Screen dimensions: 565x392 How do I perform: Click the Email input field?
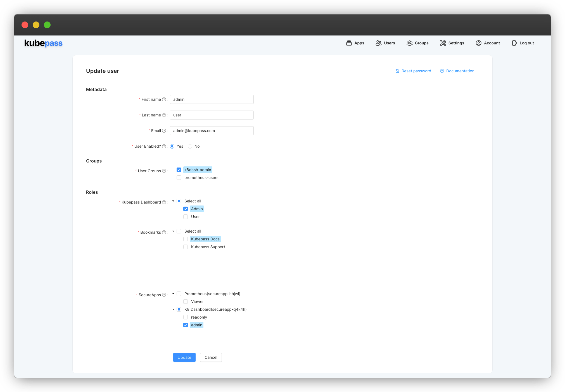[x=211, y=131]
